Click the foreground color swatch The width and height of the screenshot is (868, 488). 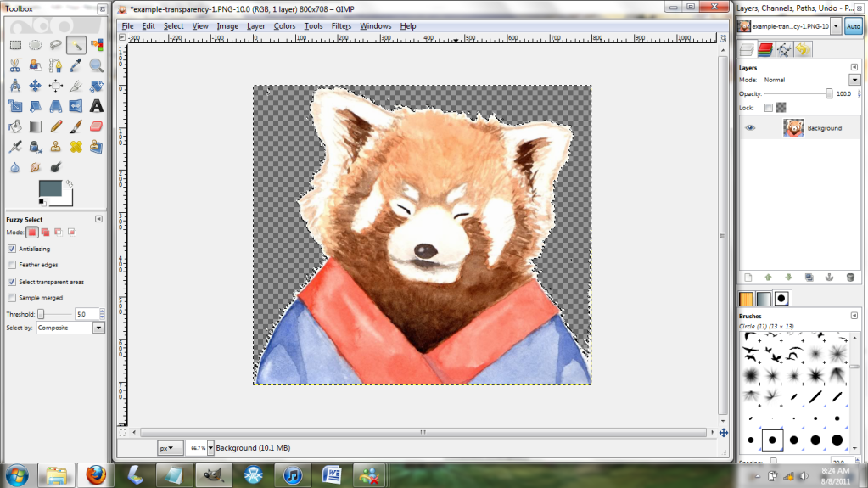coord(51,188)
